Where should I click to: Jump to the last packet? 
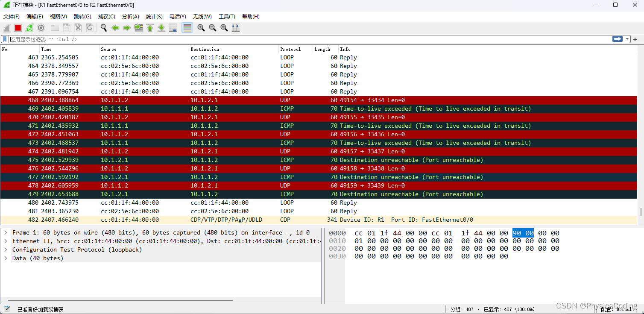161,27
